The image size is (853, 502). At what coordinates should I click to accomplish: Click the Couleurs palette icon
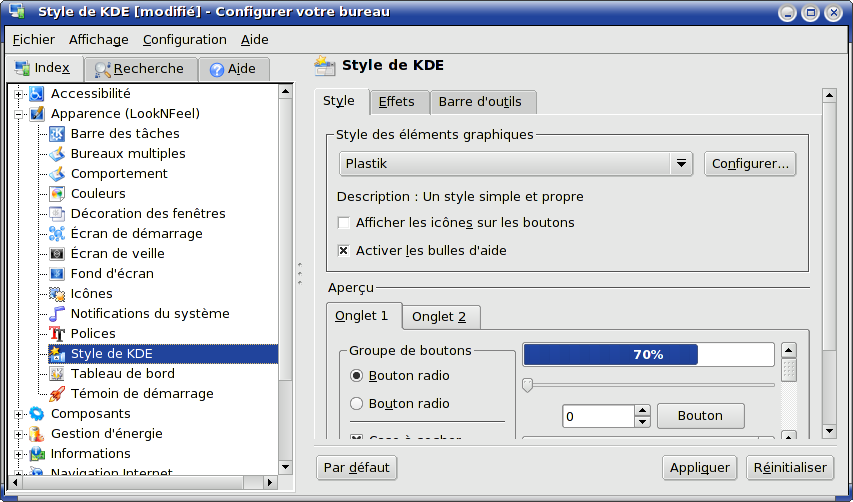click(57, 194)
